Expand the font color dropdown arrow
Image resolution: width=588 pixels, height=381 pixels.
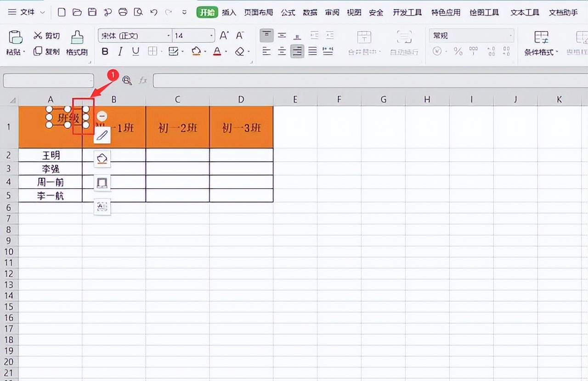[x=226, y=52]
